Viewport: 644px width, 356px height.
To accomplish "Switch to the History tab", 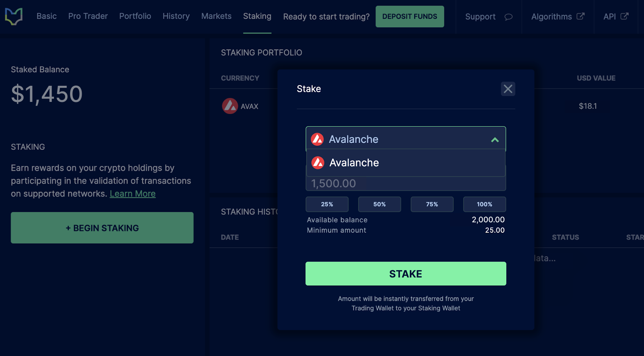I will tap(176, 16).
